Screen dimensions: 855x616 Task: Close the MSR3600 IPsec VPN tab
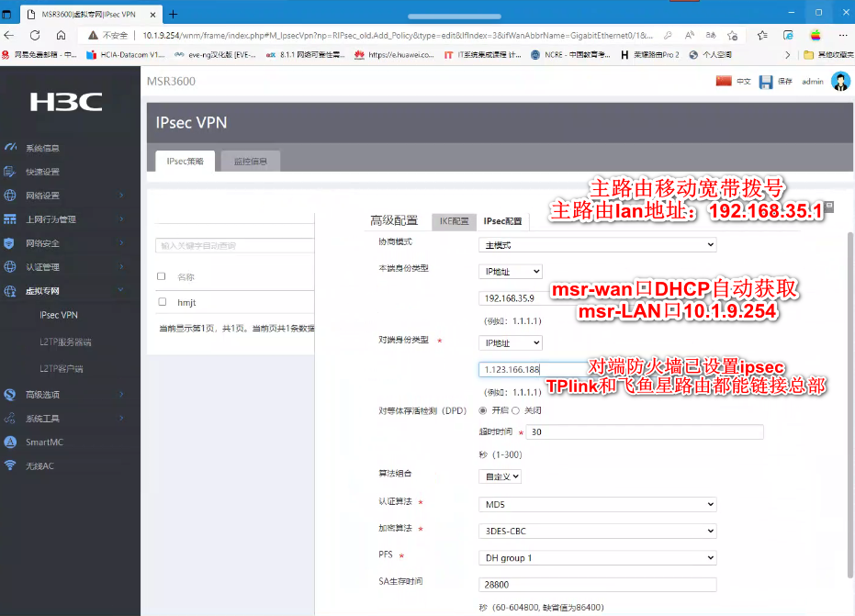tap(153, 15)
